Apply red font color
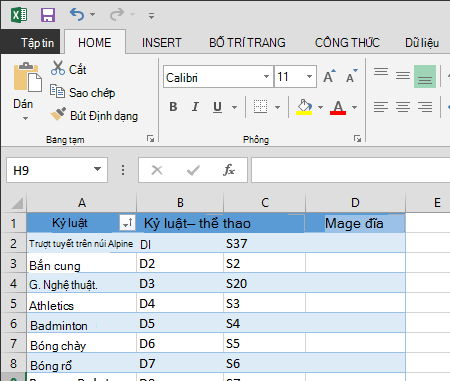The height and width of the screenshot is (381, 450). (x=338, y=107)
